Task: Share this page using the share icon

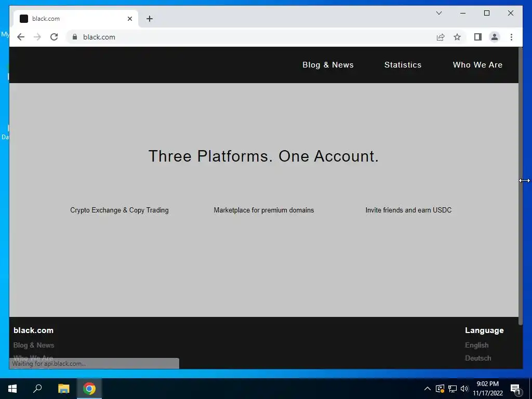Action: point(441,37)
